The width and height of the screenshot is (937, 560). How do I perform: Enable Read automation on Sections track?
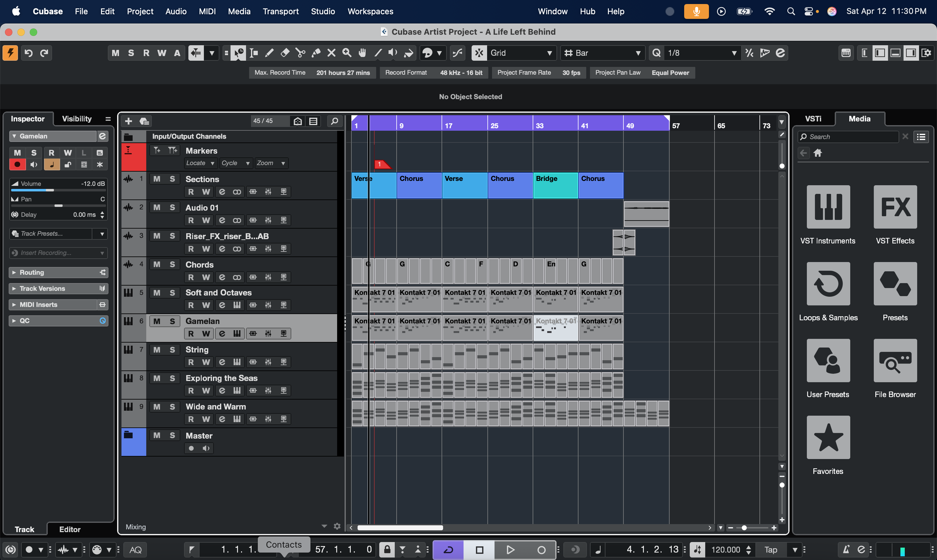pos(191,192)
